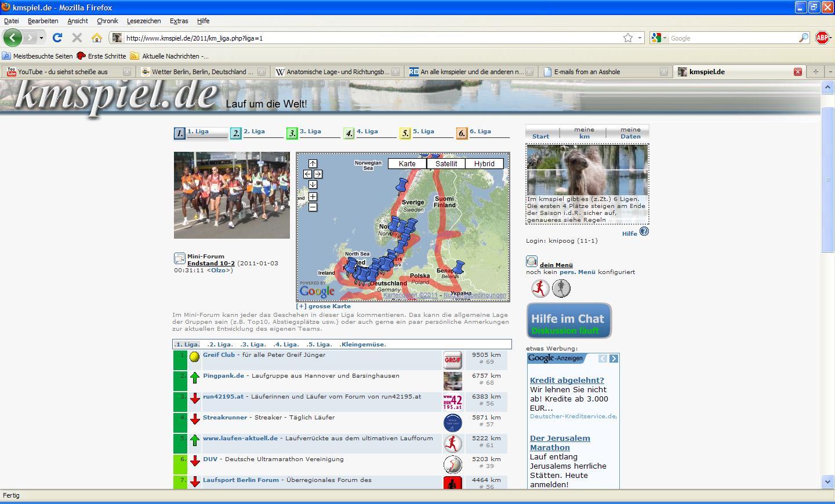Open the URL bar history dropdown

click(x=640, y=38)
